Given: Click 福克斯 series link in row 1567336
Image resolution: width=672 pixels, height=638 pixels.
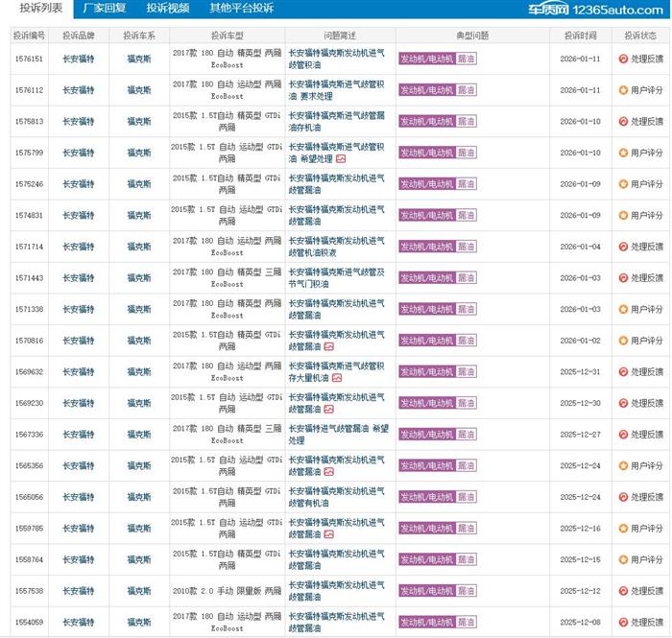Looking at the screenshot, I should point(139,435).
